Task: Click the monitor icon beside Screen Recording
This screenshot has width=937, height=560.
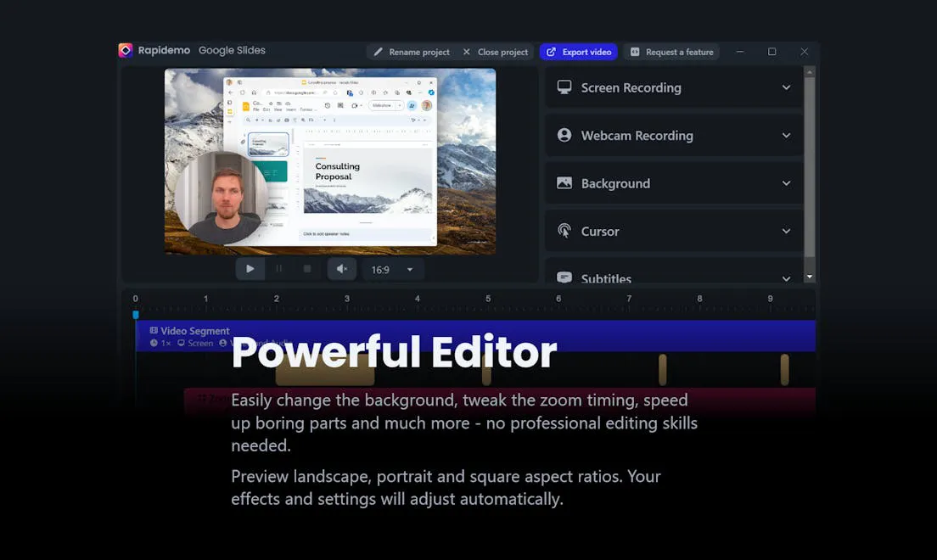Action: pos(564,87)
